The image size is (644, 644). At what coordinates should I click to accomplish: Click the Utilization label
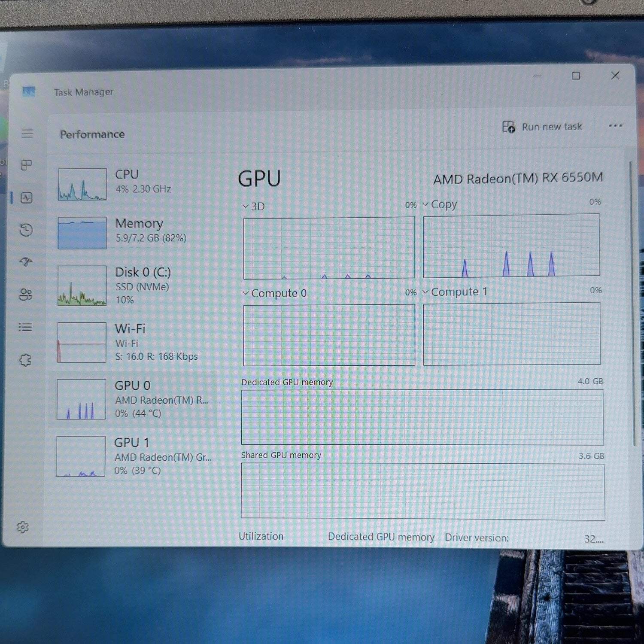coord(261,536)
